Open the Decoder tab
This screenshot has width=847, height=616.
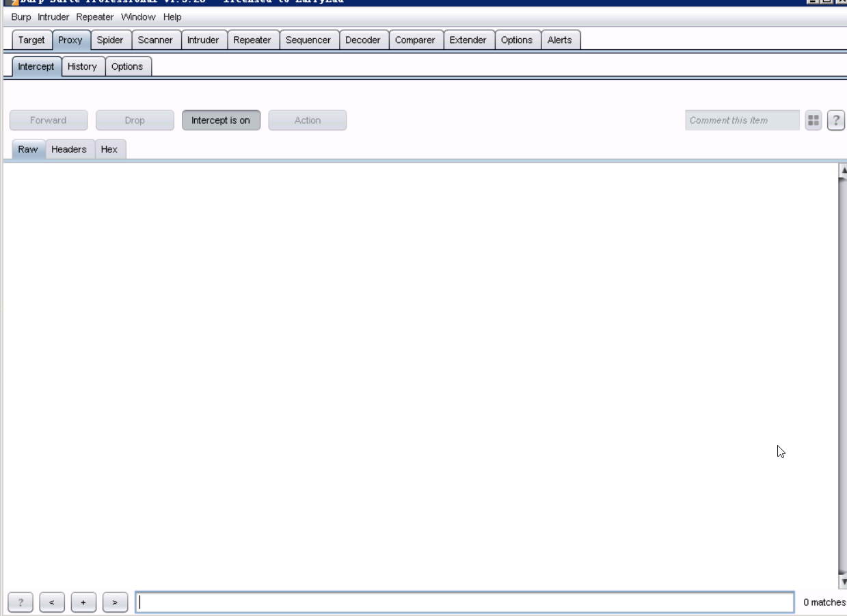(364, 40)
